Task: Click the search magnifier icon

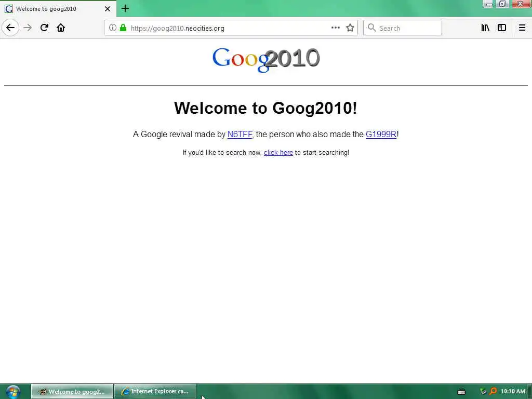Action: click(371, 28)
